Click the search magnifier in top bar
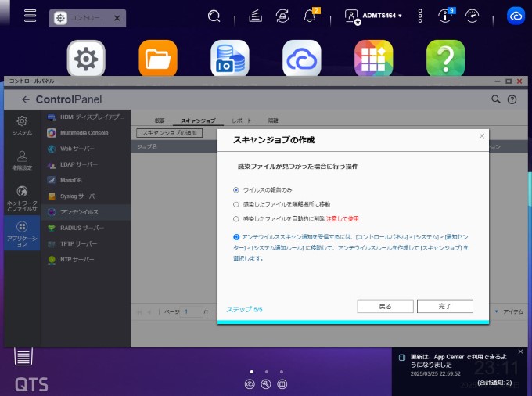The image size is (532, 396). click(214, 16)
